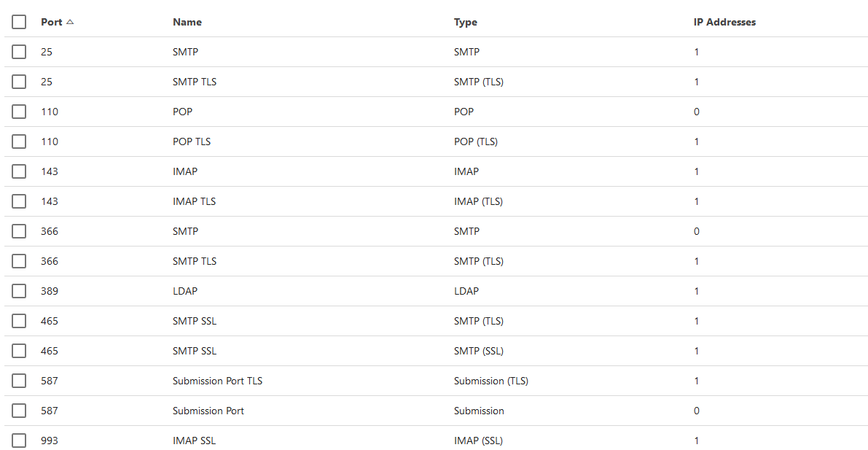The height and width of the screenshot is (450, 868).
Task: Check the box for the LDAP row
Action: 19,291
